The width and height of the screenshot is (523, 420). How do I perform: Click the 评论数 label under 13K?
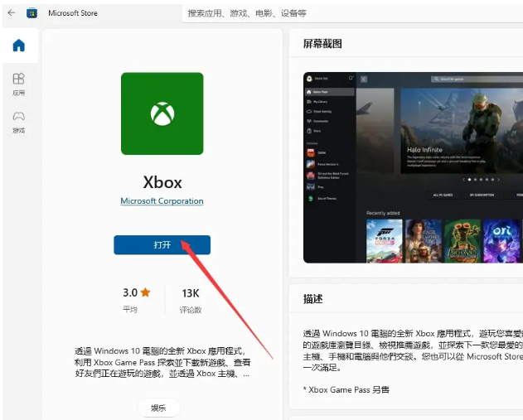click(x=191, y=310)
